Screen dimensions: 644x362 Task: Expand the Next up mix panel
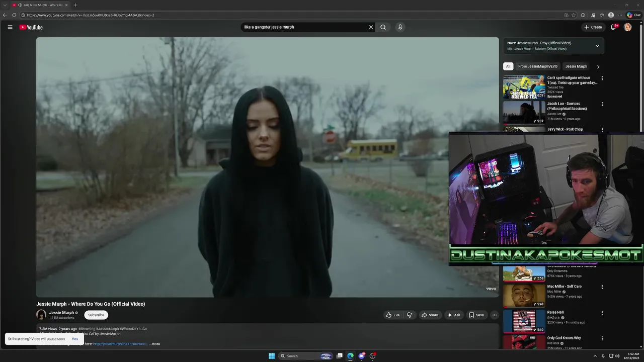(x=597, y=46)
